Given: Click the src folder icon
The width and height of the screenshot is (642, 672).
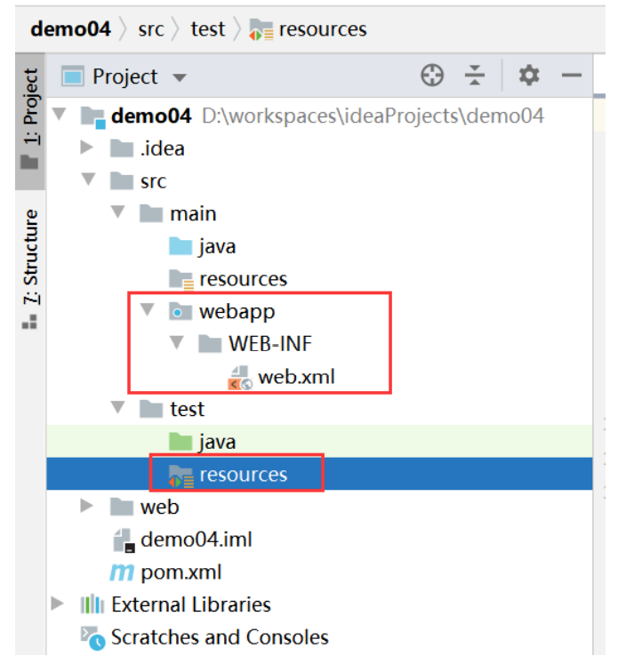Looking at the screenshot, I should point(121,180).
